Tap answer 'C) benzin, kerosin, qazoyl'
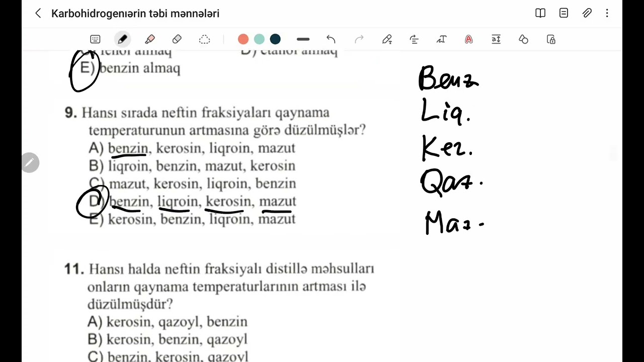This screenshot has width=644, height=362. click(168, 356)
